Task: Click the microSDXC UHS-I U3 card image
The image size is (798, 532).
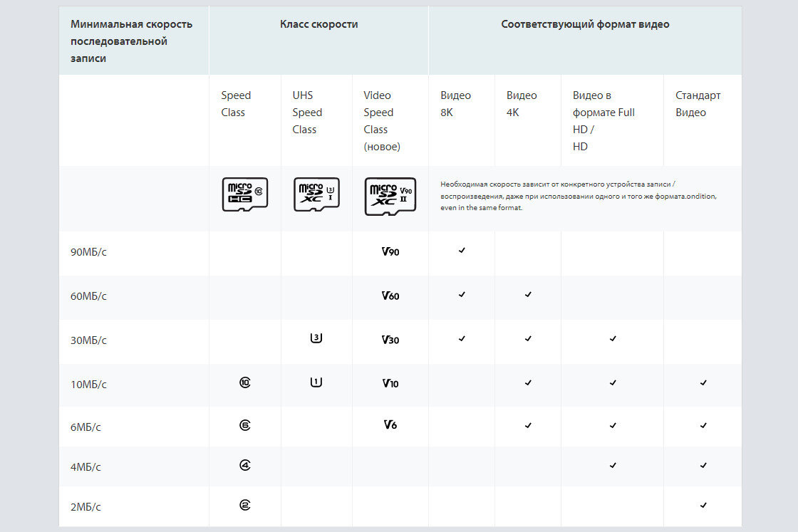Action: (x=316, y=194)
